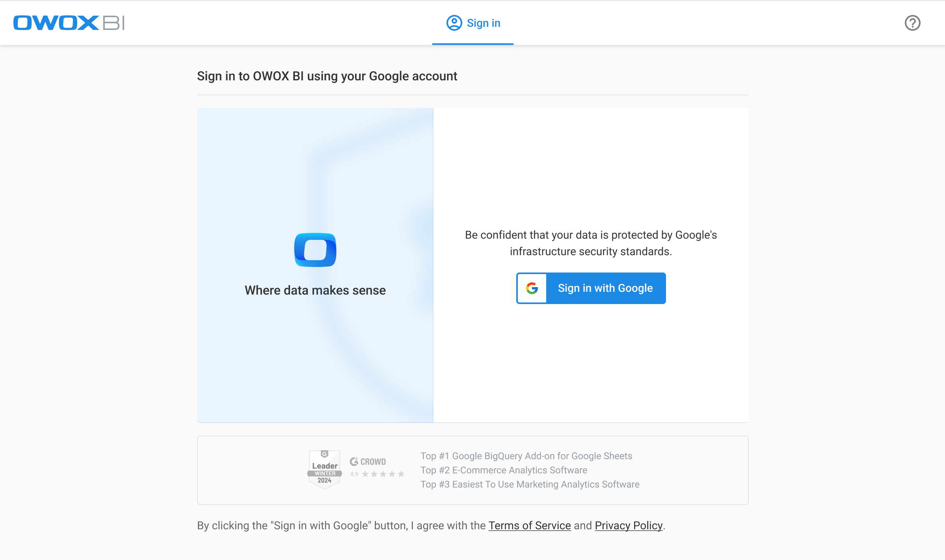945x560 pixels.
Task: Click the 'Sign in to OWOX BI' heading
Action: pos(327,76)
